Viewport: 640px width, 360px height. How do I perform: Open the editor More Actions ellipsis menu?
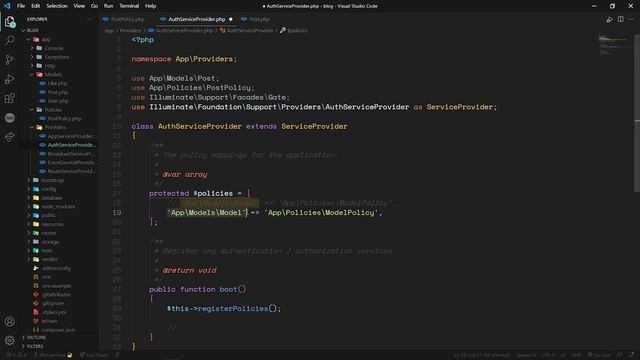click(x=631, y=19)
